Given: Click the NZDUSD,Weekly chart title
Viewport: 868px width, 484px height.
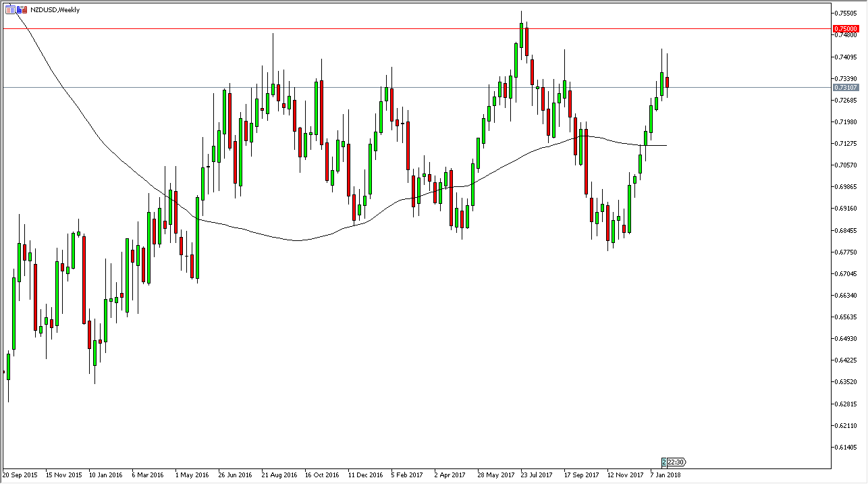Looking at the screenshot, I should 55,10.
